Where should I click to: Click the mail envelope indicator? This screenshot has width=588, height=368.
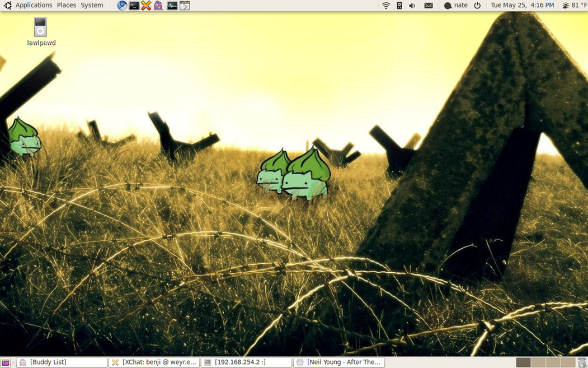click(429, 6)
